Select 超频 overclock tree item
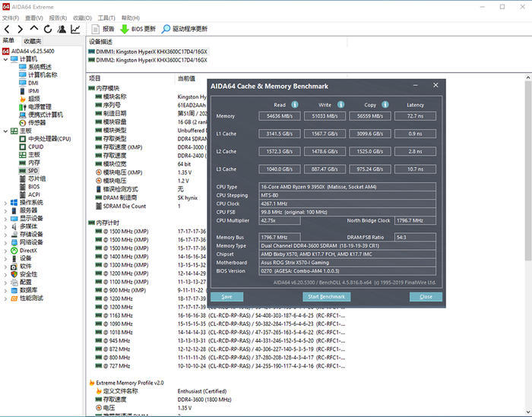The height and width of the screenshot is (417, 532). pyautogui.click(x=34, y=99)
